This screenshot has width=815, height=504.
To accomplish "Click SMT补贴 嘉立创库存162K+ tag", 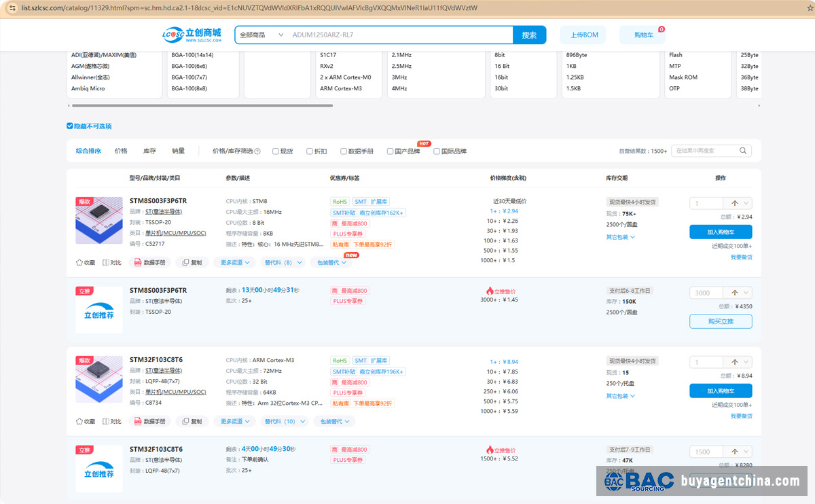I will [367, 213].
